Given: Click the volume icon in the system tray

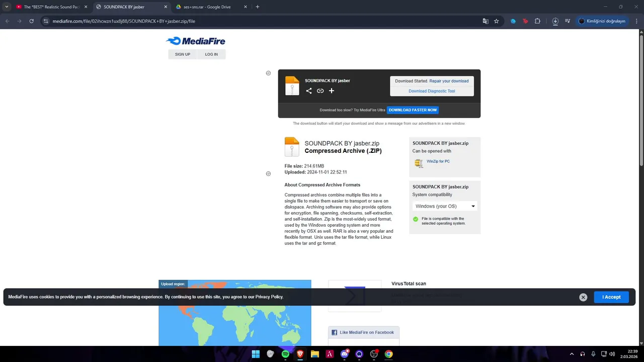Looking at the screenshot, I should coord(612,354).
